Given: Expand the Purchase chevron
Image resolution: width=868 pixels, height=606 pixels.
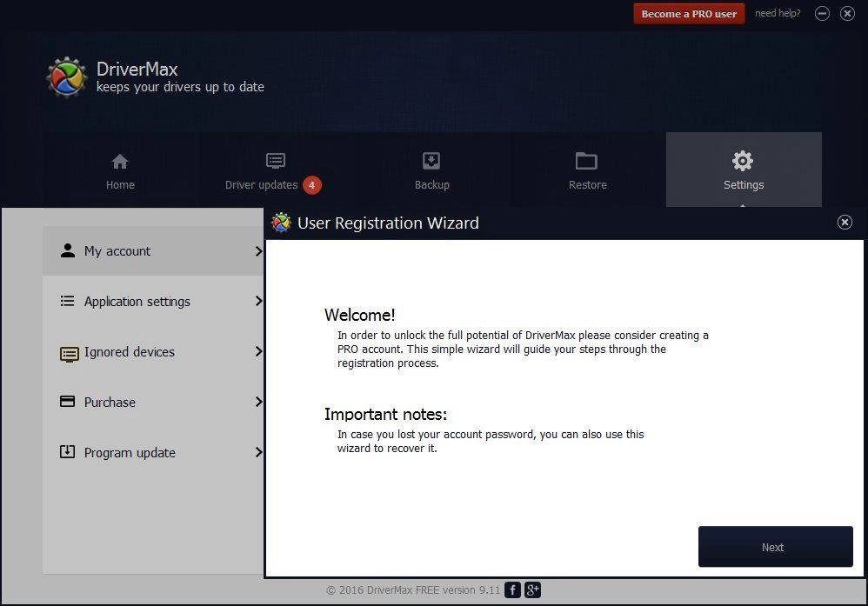Looking at the screenshot, I should click(x=258, y=402).
